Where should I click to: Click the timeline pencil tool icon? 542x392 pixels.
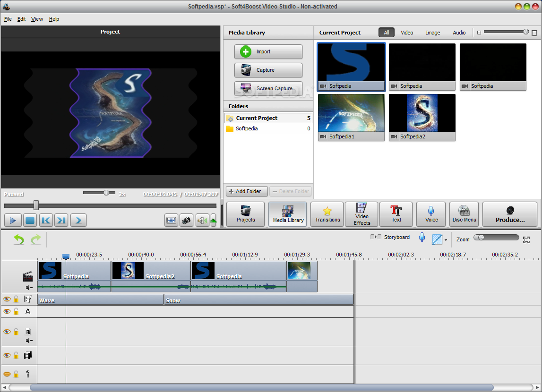coord(437,239)
